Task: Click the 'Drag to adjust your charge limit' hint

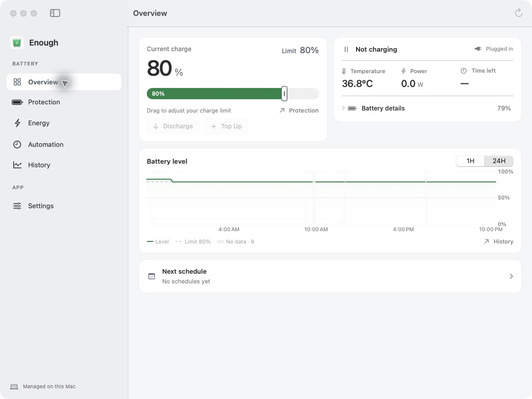Action: [x=189, y=110]
